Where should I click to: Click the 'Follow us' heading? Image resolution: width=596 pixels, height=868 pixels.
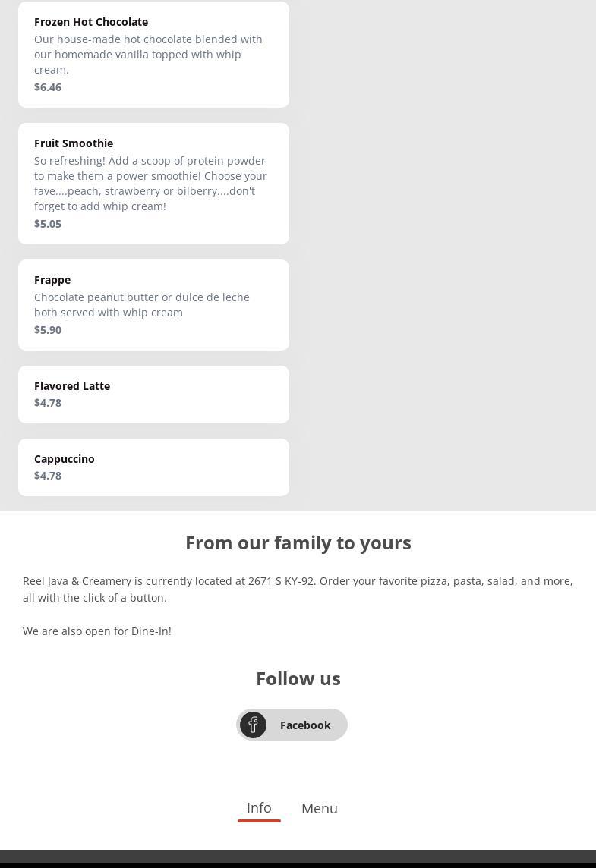[x=298, y=678]
